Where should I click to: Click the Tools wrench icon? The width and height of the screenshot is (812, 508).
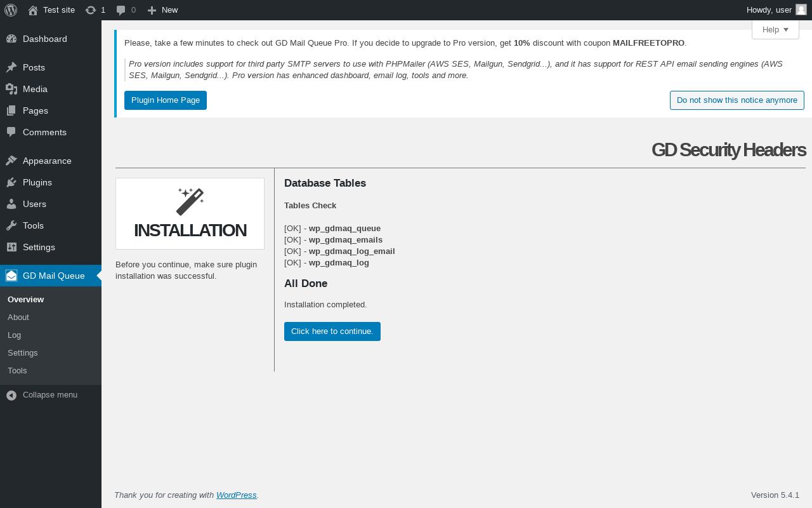click(x=11, y=225)
